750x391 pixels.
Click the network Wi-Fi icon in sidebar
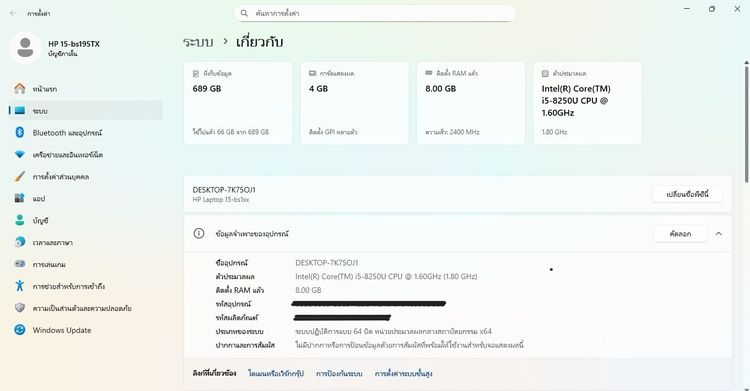click(20, 155)
